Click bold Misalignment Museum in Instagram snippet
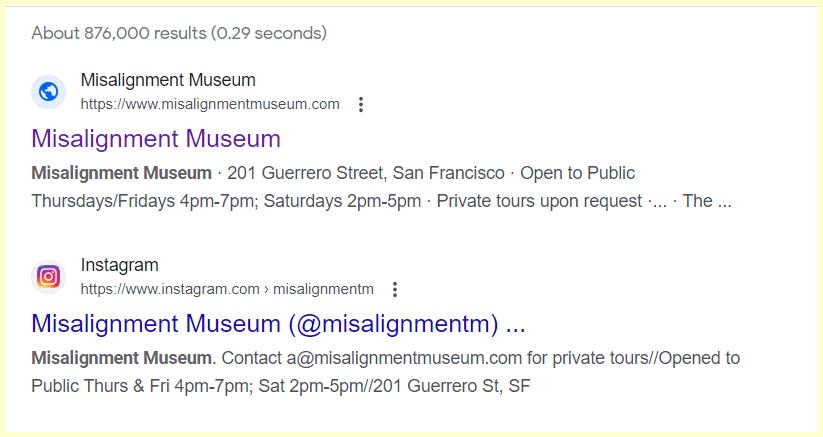Image resolution: width=823 pixels, height=437 pixels. pyautogui.click(x=122, y=358)
